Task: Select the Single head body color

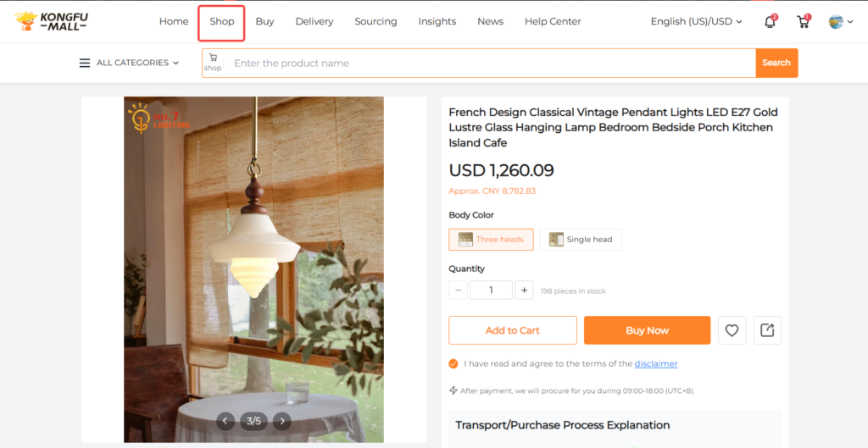Action: pyautogui.click(x=581, y=240)
